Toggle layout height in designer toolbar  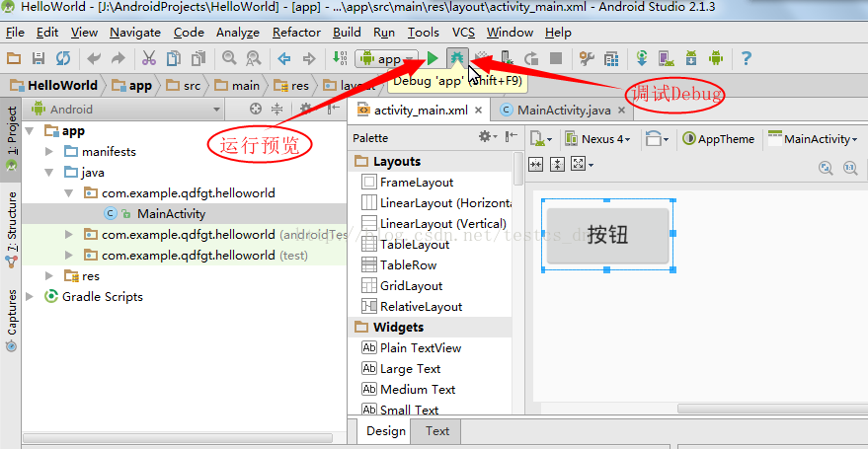(x=557, y=164)
